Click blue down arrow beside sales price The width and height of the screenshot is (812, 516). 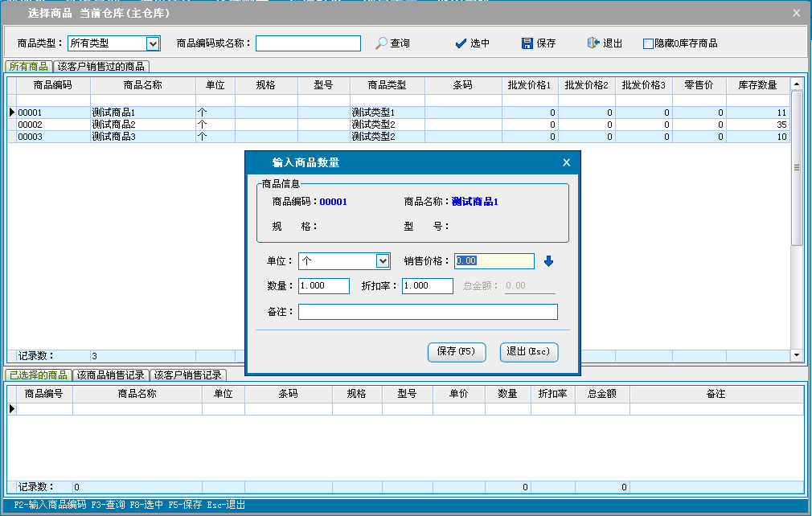[x=549, y=261]
